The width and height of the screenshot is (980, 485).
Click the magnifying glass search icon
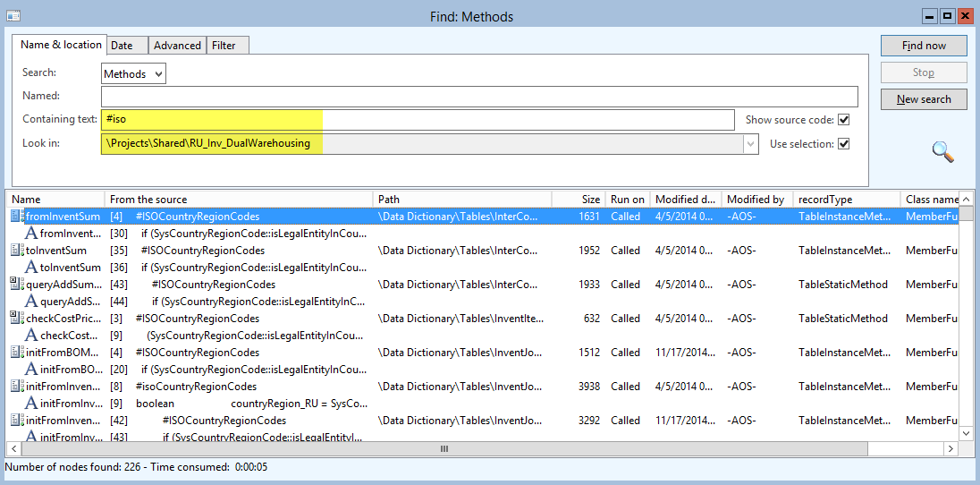(x=942, y=152)
